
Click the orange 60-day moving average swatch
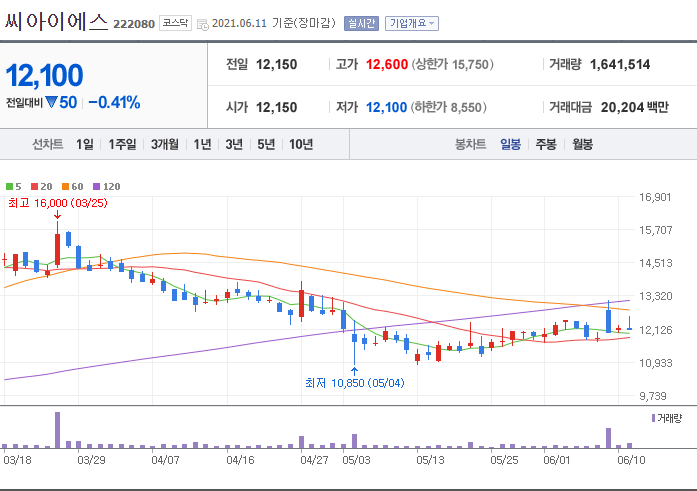65,186
